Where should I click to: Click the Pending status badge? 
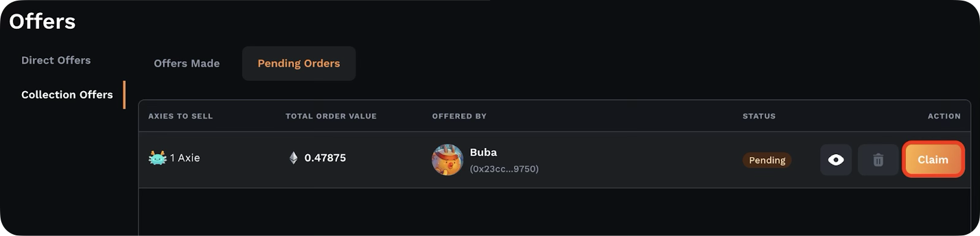pos(767,160)
